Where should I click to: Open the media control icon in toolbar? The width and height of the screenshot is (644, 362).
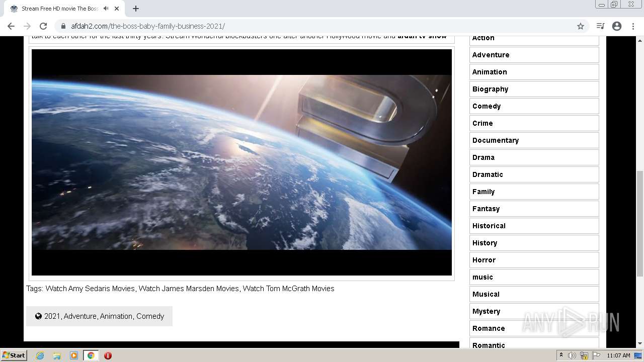(x=600, y=26)
